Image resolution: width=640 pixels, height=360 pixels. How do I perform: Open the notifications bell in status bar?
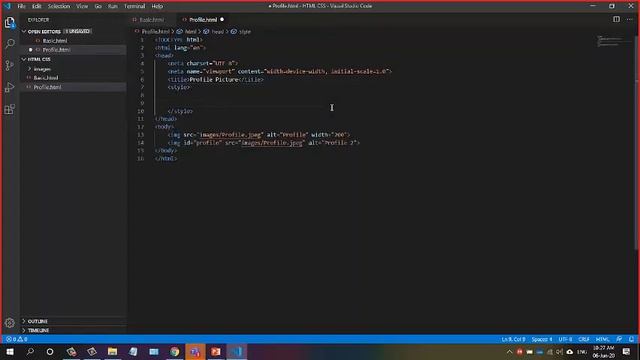tap(631, 339)
